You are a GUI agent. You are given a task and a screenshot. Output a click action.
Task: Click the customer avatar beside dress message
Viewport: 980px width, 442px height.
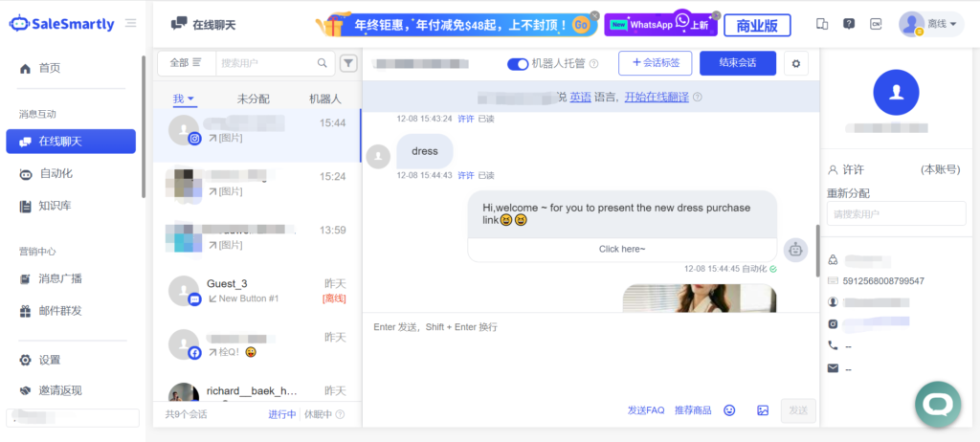coord(378,156)
